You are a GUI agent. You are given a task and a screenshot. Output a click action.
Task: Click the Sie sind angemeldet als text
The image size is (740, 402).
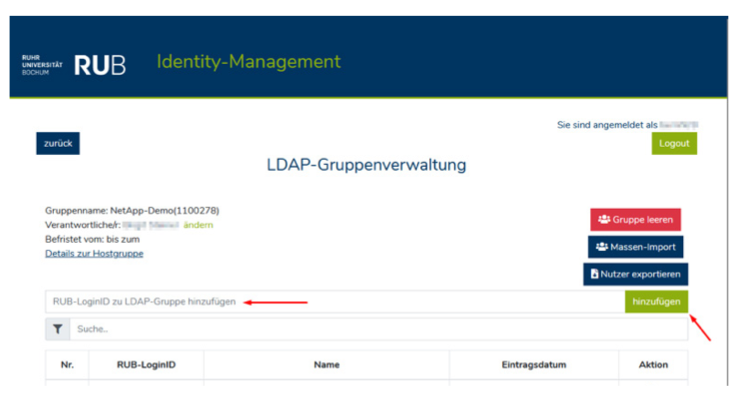click(x=607, y=125)
